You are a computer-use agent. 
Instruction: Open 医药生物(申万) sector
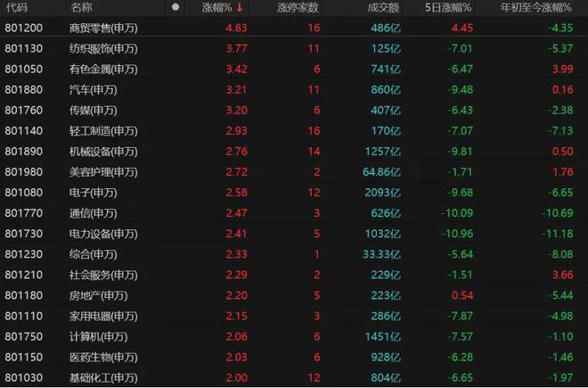[x=103, y=357]
